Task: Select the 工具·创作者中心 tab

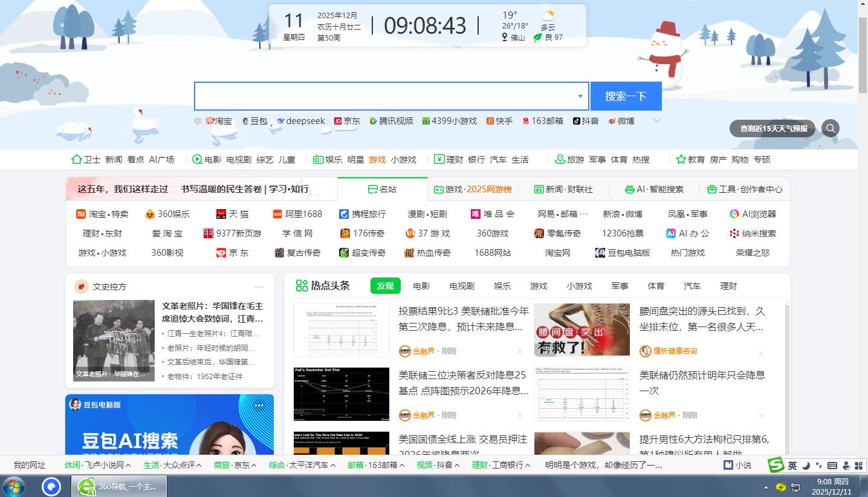Action: pos(745,189)
